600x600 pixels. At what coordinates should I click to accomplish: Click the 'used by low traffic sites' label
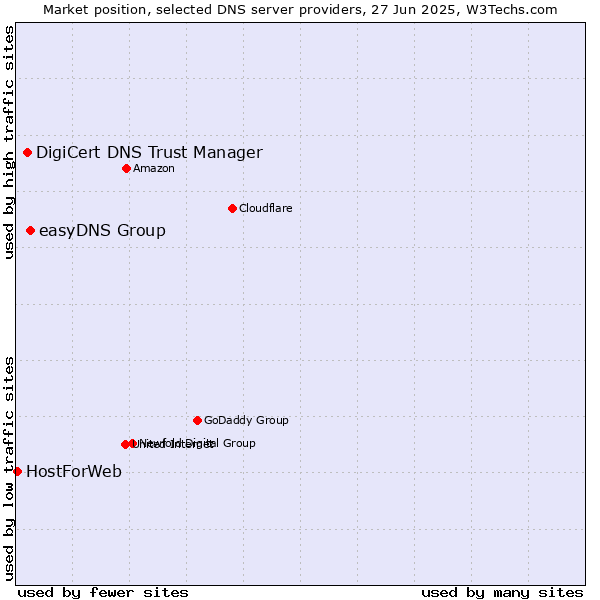[x=9, y=469]
